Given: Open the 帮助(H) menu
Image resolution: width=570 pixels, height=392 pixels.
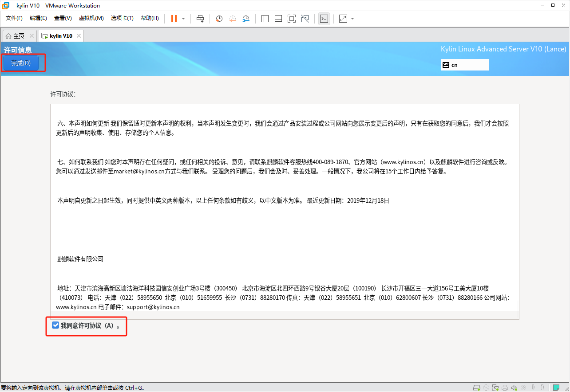Looking at the screenshot, I should coord(150,18).
